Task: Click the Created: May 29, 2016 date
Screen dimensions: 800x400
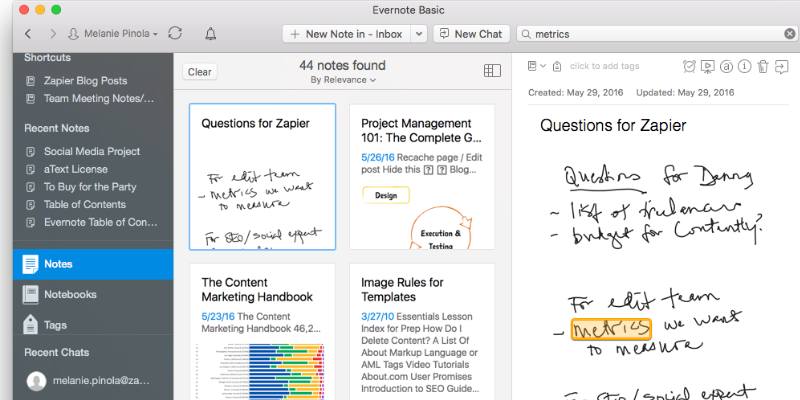Action: pos(576,93)
